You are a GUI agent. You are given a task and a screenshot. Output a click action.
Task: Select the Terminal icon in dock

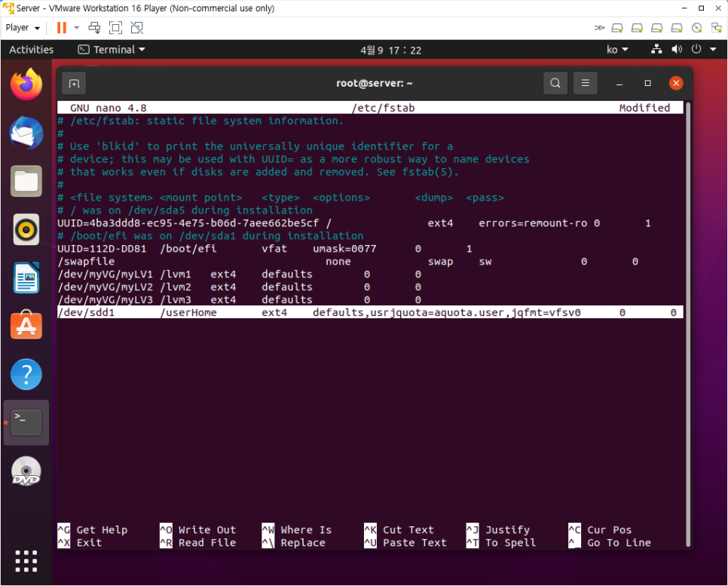click(26, 422)
